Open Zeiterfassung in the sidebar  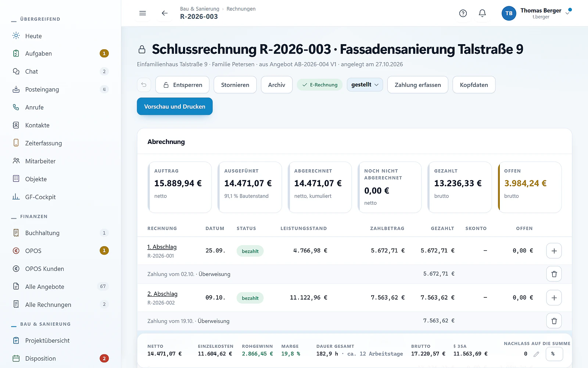pos(60,143)
